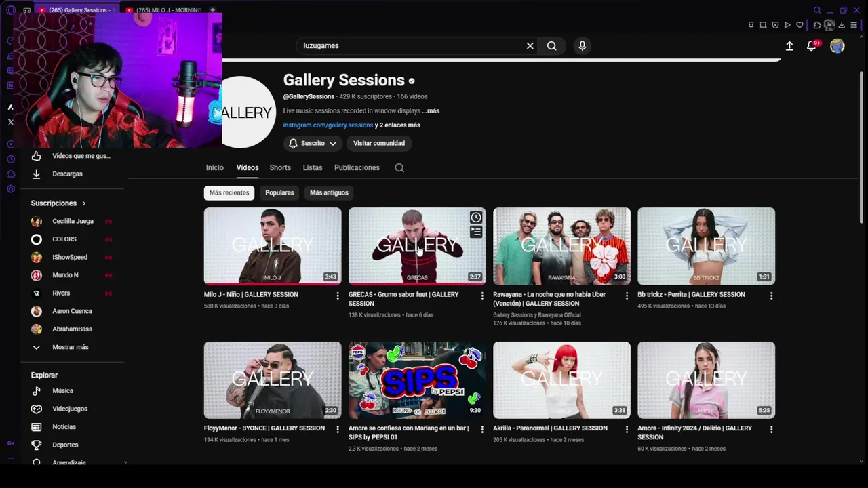
Task: Open the GRECAS - Grumo sabor fuet video title
Action: pos(403,299)
